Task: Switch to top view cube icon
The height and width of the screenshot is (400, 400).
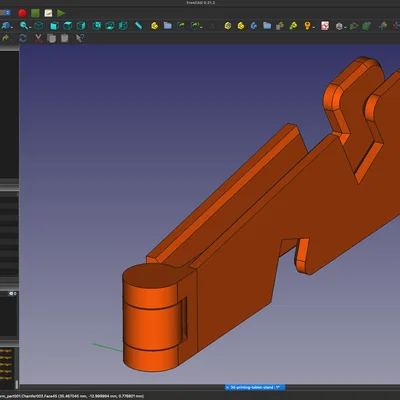Action: [68, 26]
